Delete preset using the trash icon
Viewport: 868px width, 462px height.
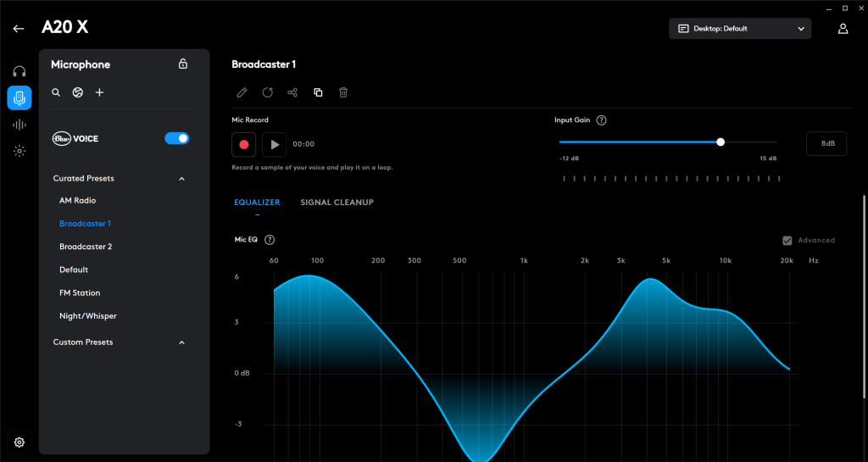(343, 92)
